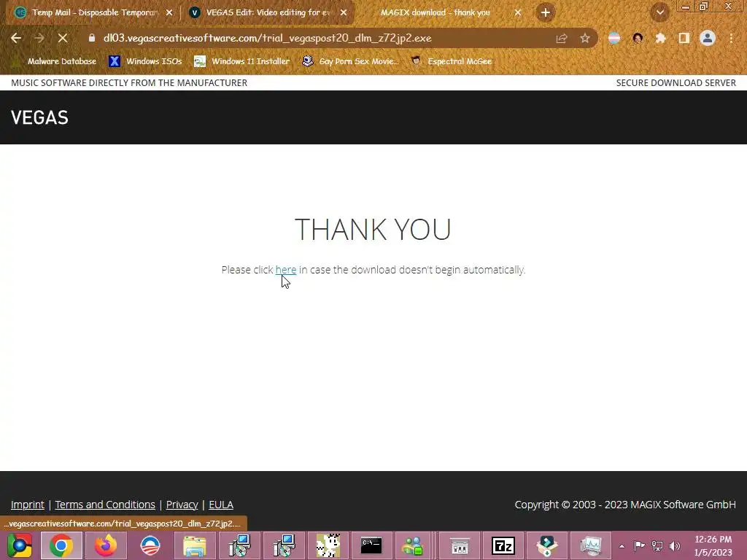747x560 pixels.
Task: Open File Explorer from the taskbar
Action: pyautogui.click(x=194, y=545)
